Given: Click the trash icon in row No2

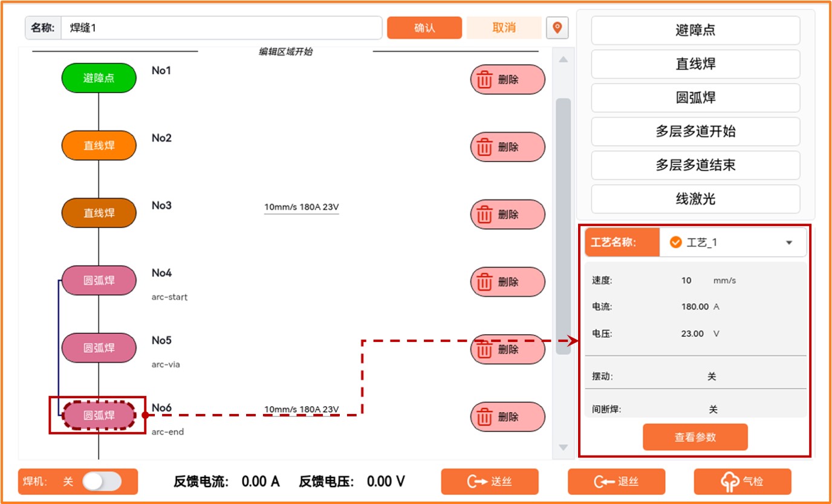Looking at the screenshot, I should click(x=484, y=147).
